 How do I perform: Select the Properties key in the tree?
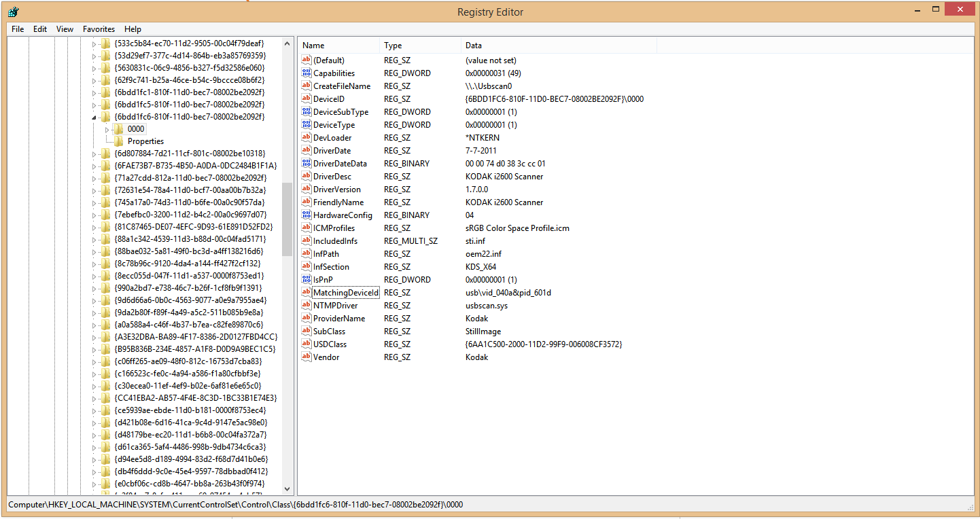[145, 141]
